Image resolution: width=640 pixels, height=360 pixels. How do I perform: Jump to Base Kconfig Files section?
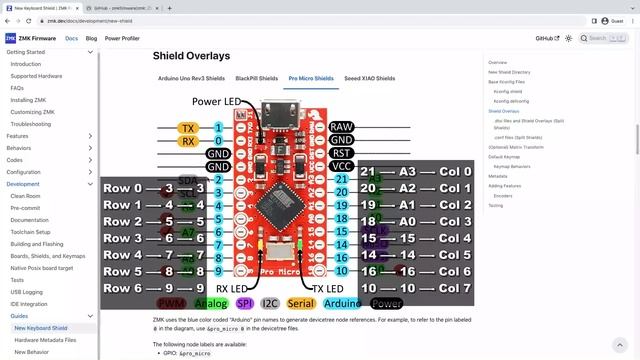(x=507, y=82)
